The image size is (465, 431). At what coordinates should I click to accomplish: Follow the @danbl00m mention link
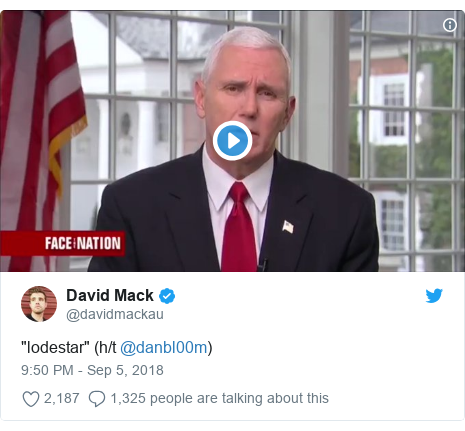(x=164, y=348)
